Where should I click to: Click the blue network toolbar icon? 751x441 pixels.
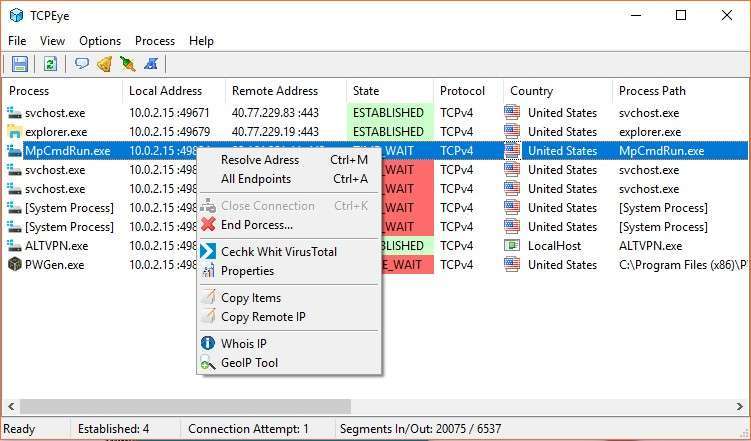[x=151, y=64]
